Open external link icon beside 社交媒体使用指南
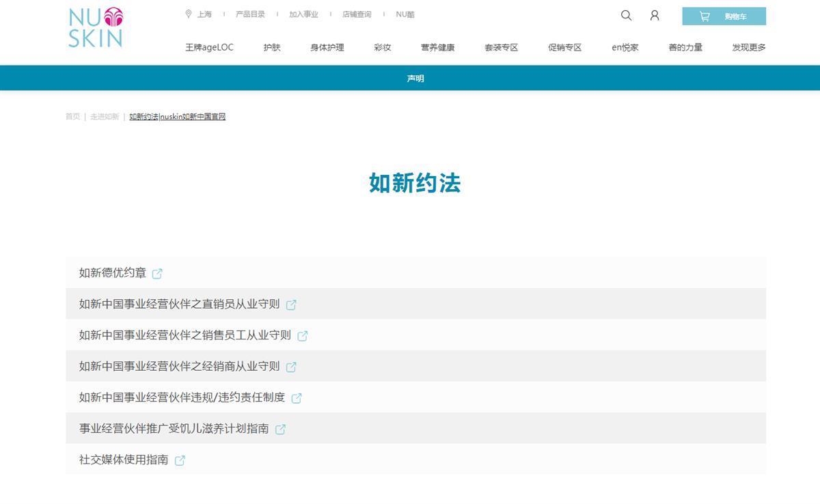The image size is (820, 504). 180,461
